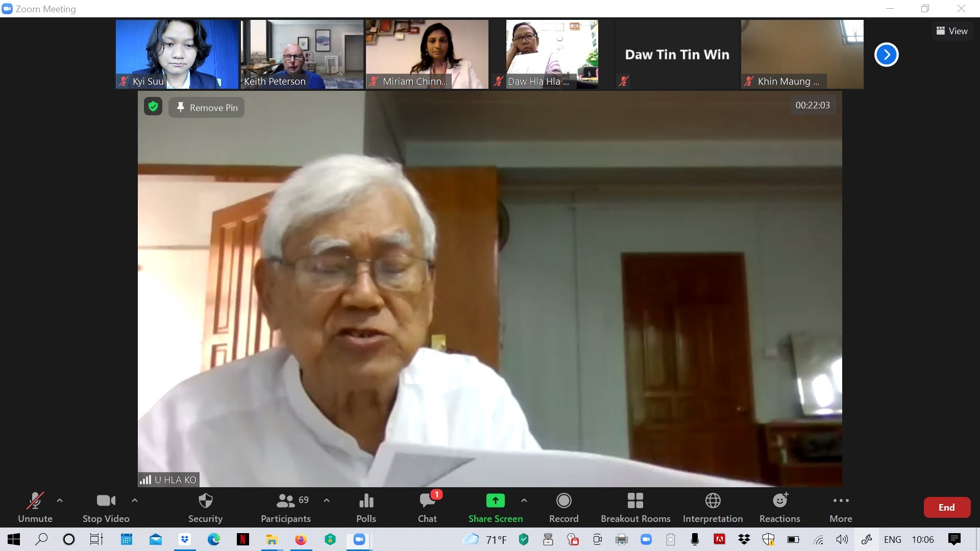
Task: Select Khin Maung video thumbnail
Action: click(802, 54)
